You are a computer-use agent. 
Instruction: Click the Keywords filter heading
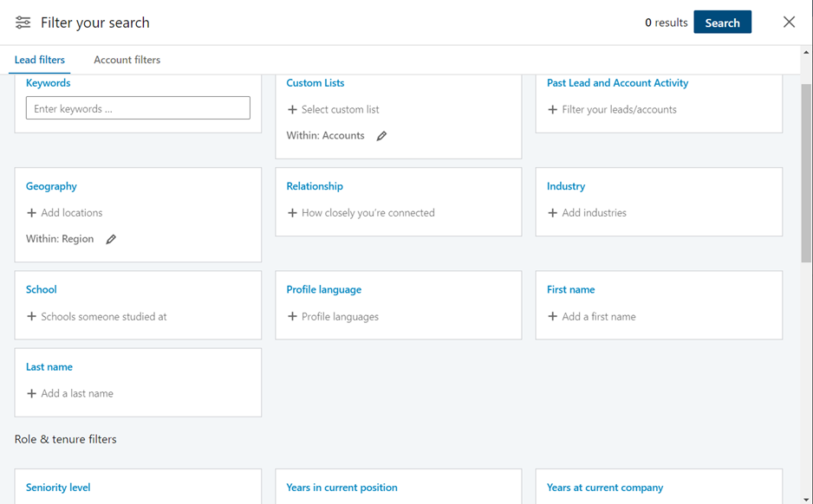[x=49, y=83]
